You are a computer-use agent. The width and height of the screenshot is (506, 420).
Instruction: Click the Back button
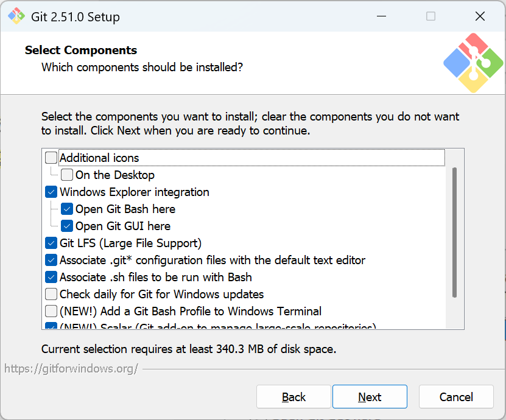[x=293, y=396]
